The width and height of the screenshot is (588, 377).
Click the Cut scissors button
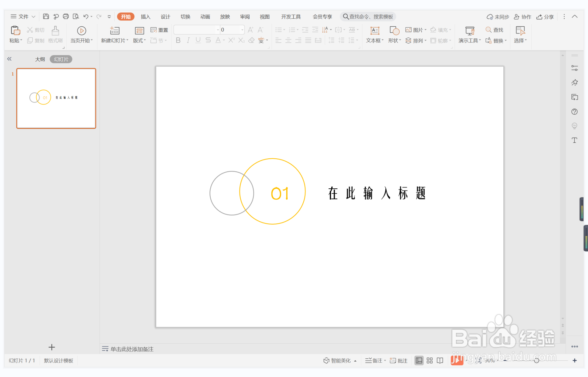click(x=35, y=30)
